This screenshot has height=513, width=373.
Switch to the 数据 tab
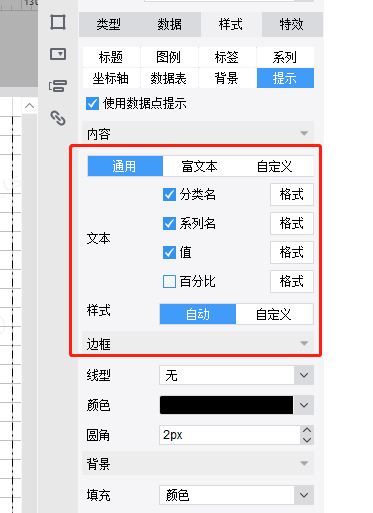[170, 24]
